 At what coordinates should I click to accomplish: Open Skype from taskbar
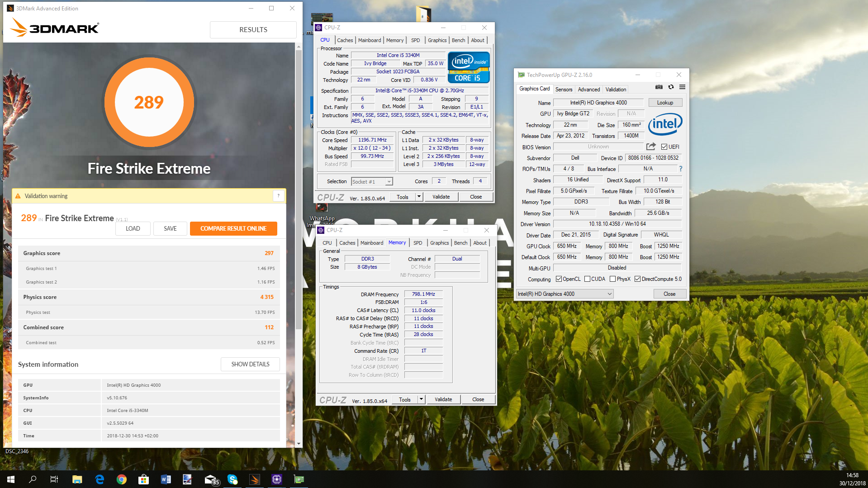[x=232, y=479]
